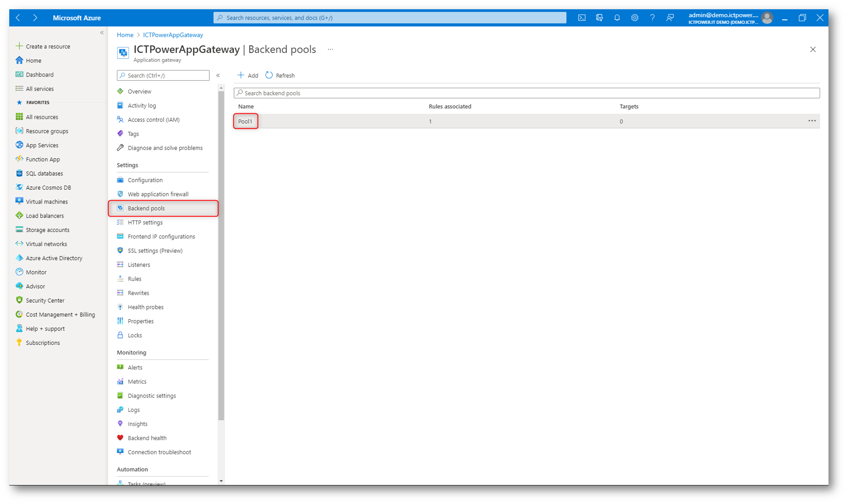The image size is (847, 504).
Task: Select Create a resource
Action: 43,46
